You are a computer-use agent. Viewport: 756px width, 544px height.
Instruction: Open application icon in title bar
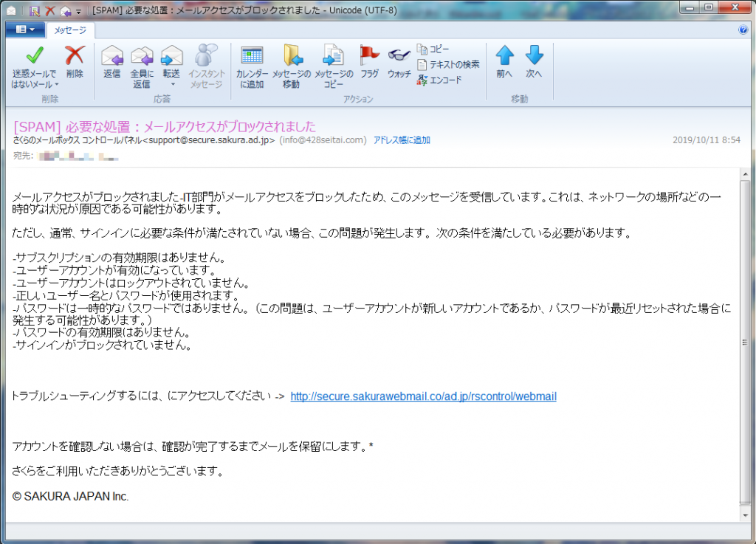11,10
